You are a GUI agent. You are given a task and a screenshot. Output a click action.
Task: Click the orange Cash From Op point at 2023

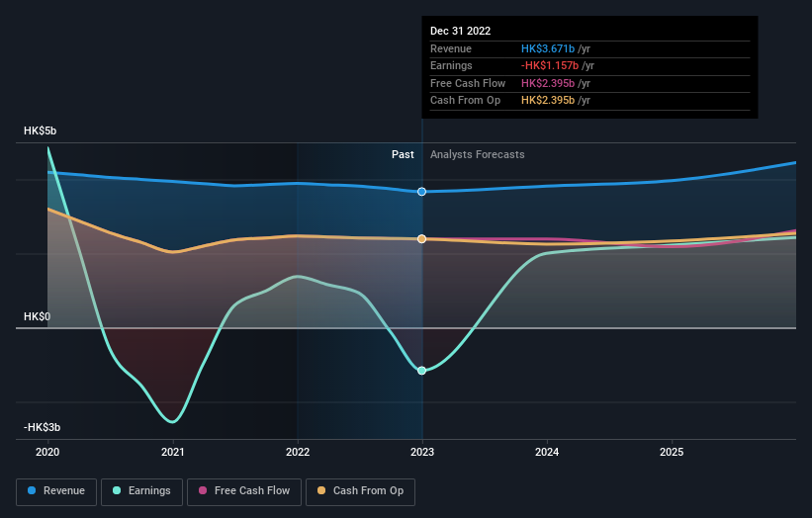pyautogui.click(x=422, y=238)
